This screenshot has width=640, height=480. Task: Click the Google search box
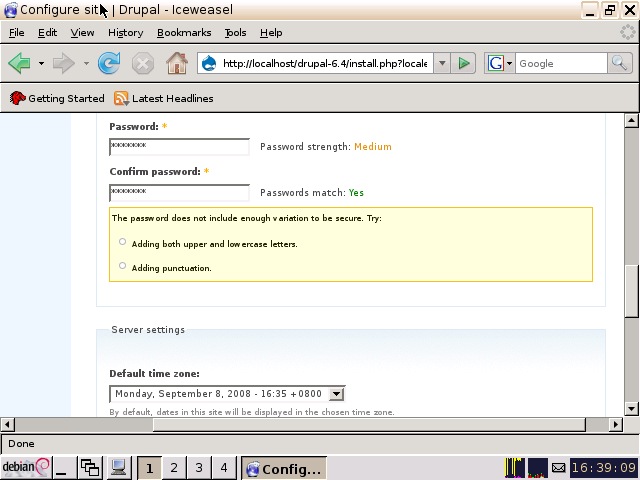(561, 64)
